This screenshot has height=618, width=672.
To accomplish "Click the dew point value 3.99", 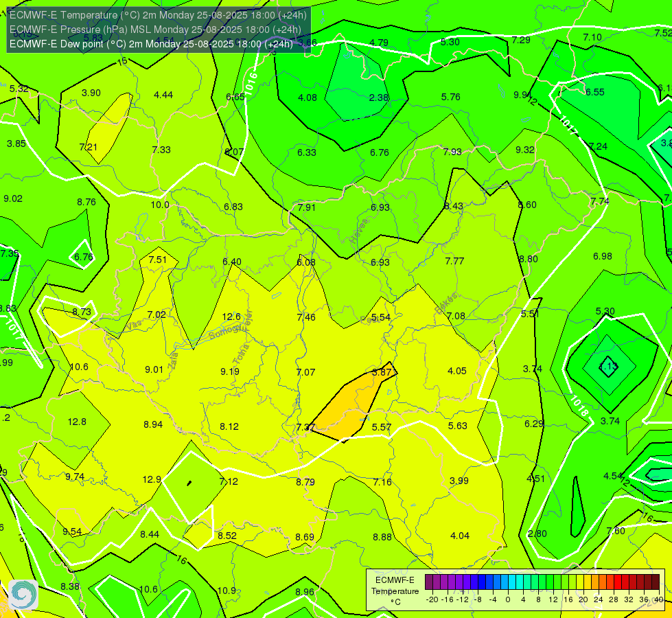I will click(459, 481).
